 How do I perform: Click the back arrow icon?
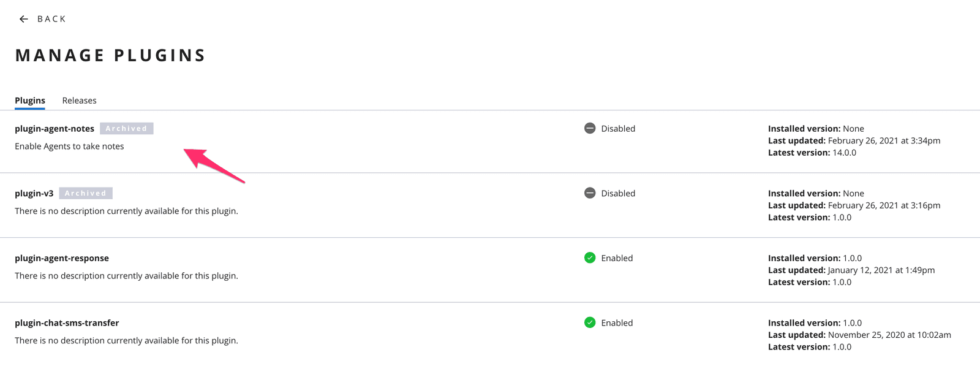pyautogui.click(x=24, y=18)
